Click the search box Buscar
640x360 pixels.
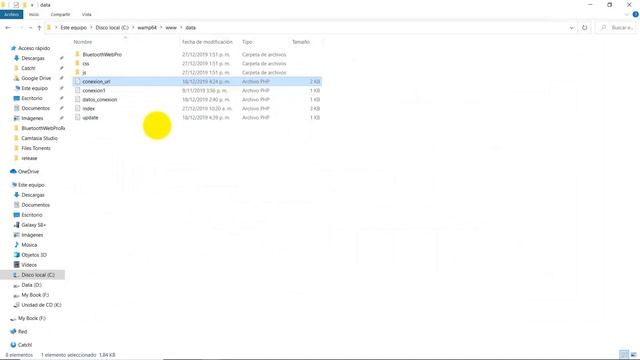coord(616,28)
